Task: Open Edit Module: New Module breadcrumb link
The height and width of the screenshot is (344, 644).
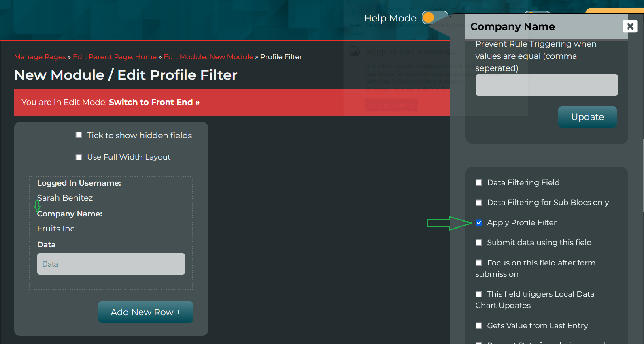Action: click(x=208, y=57)
